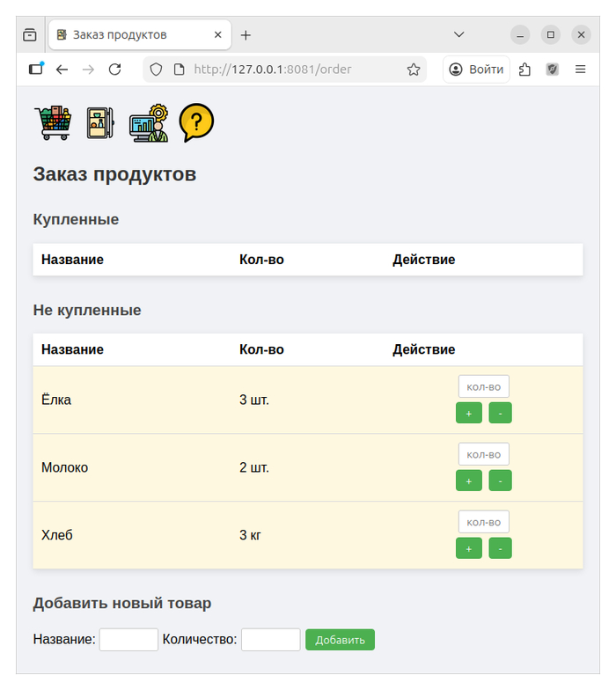The image size is (616, 690).
Task: Click Действие header in Не купленные table
Action: (424, 349)
